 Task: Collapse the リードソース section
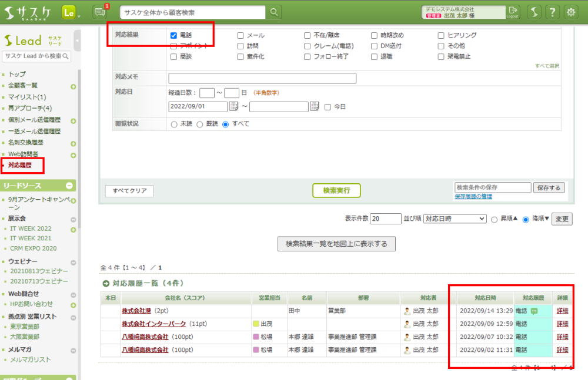click(x=69, y=186)
